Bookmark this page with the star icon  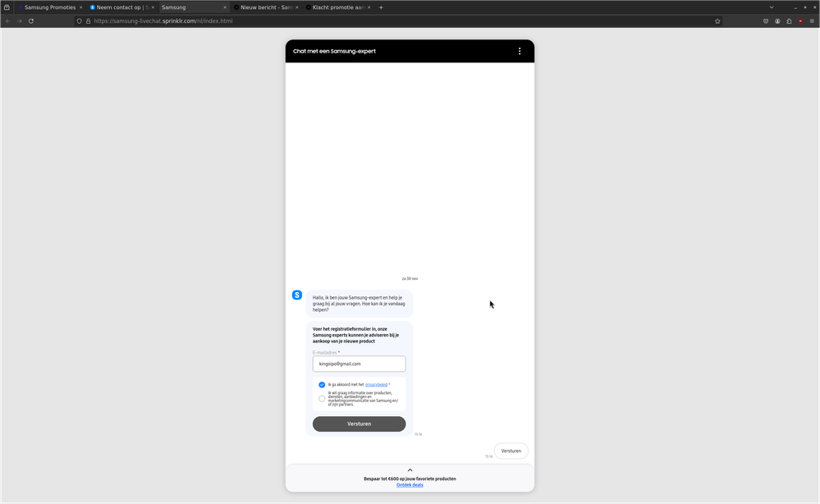[x=717, y=21]
